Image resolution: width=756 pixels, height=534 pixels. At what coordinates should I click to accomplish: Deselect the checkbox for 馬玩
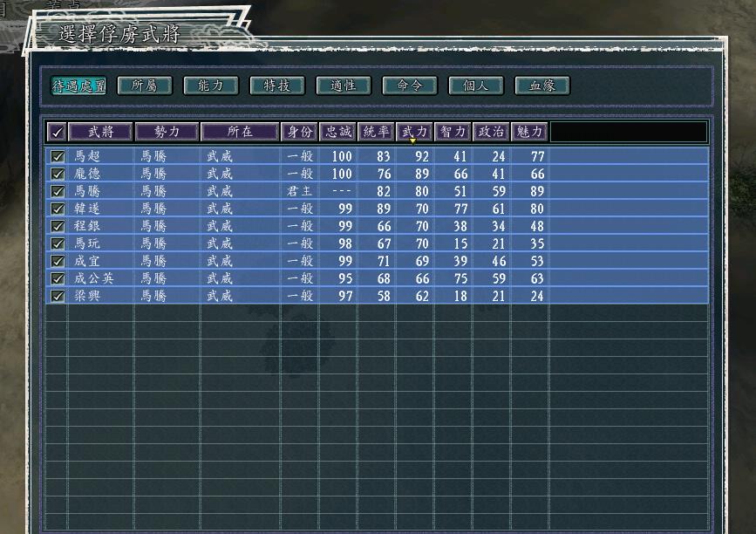(x=58, y=243)
